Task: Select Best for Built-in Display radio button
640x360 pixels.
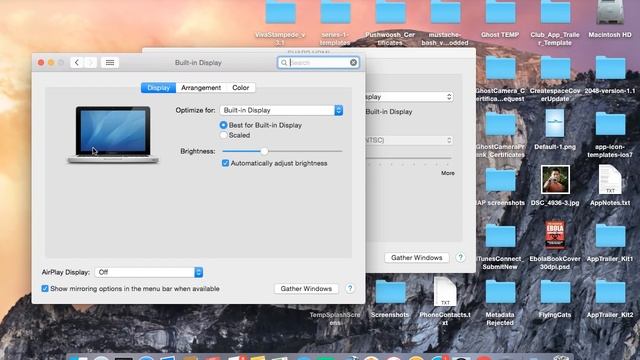Action: click(223, 125)
